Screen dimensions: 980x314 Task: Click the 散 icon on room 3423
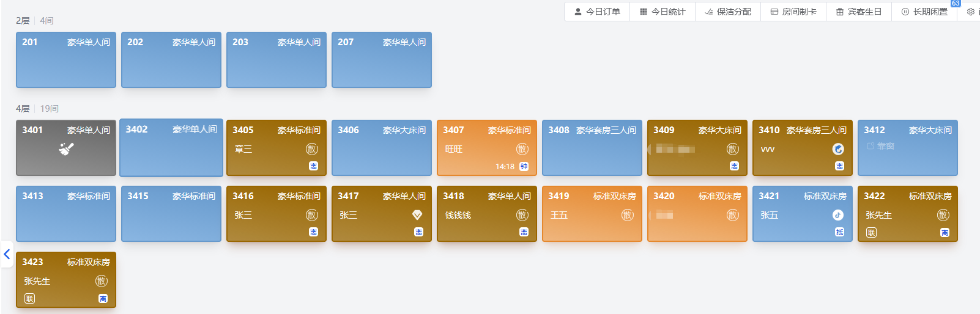pos(102,281)
